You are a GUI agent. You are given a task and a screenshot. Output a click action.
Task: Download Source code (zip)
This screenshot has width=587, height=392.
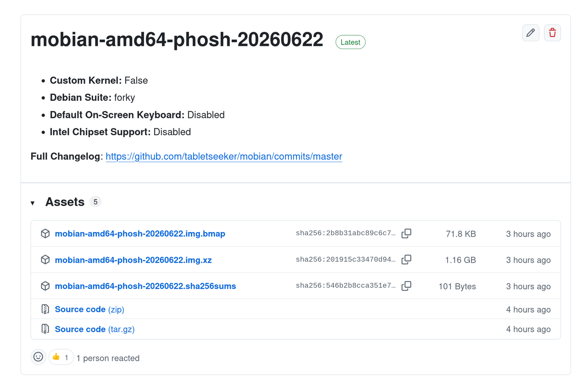(89, 309)
